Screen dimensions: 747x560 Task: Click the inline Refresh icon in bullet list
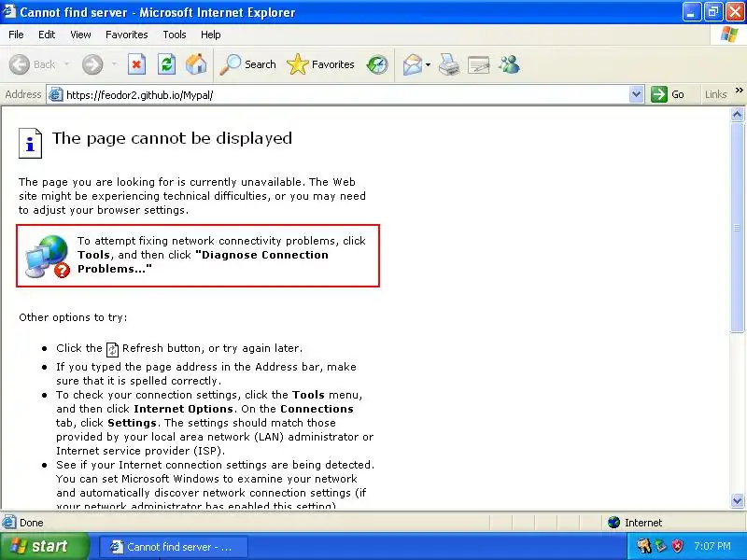[112, 349]
